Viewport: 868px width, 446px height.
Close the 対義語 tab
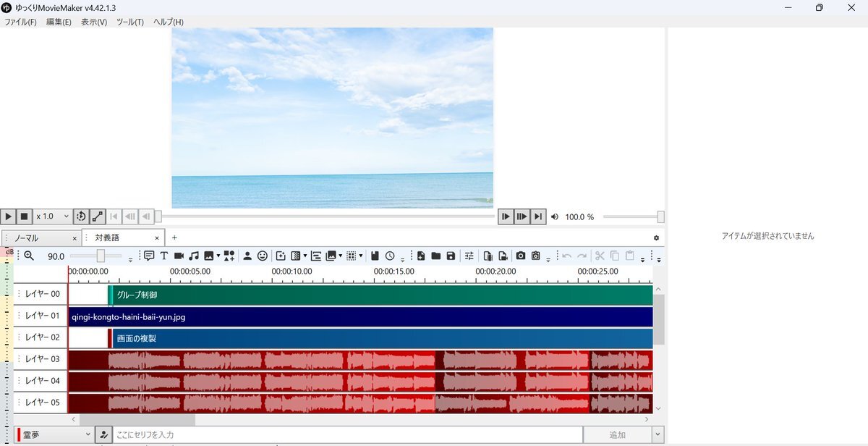(x=157, y=238)
